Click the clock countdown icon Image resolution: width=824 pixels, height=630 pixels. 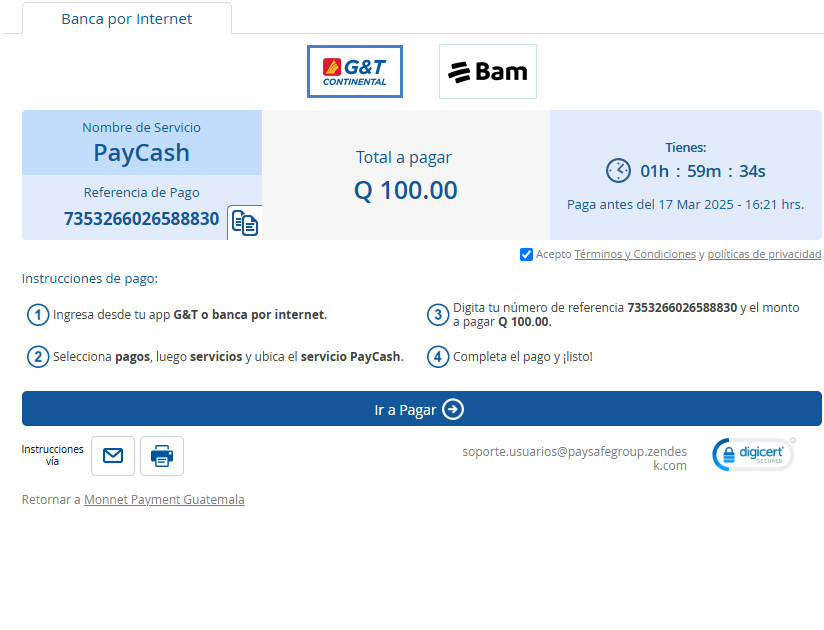618,171
